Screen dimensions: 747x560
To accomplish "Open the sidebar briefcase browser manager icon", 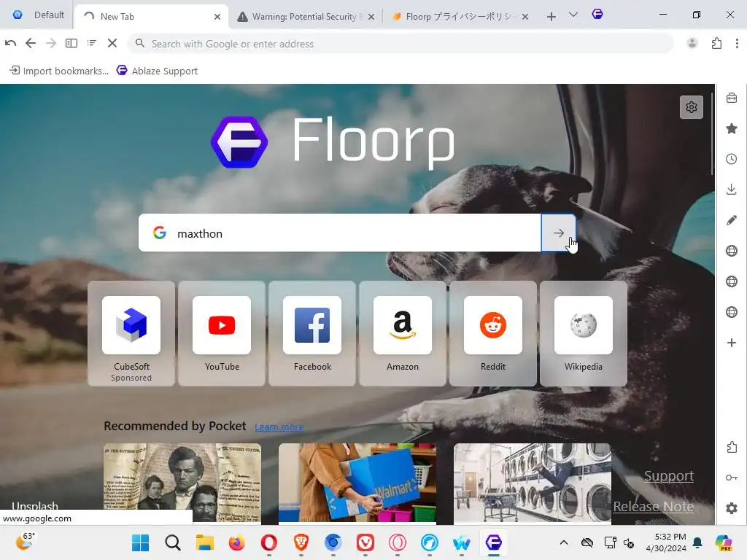I will (732, 98).
